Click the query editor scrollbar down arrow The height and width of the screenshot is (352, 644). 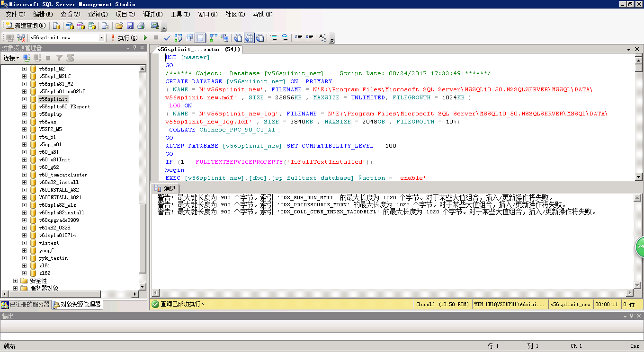638,176
